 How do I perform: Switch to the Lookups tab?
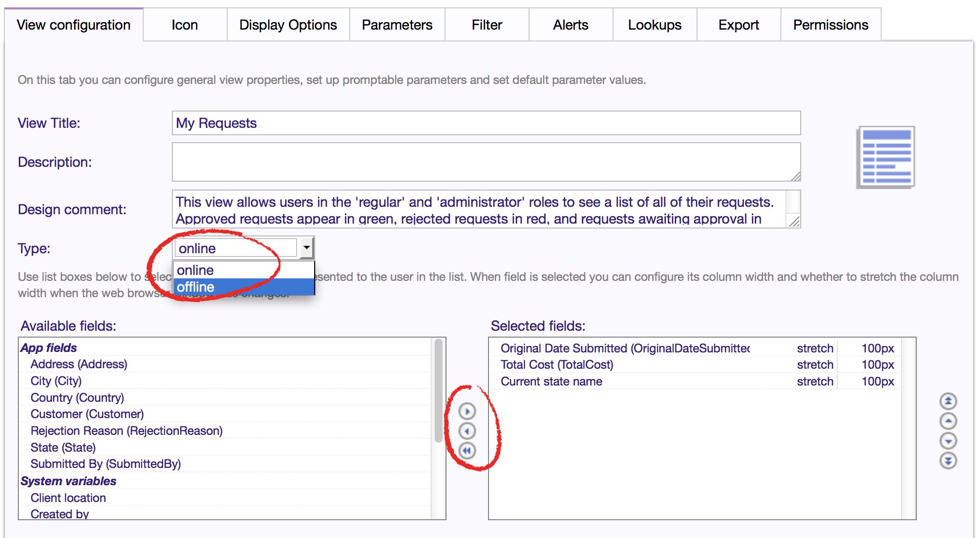coord(654,25)
